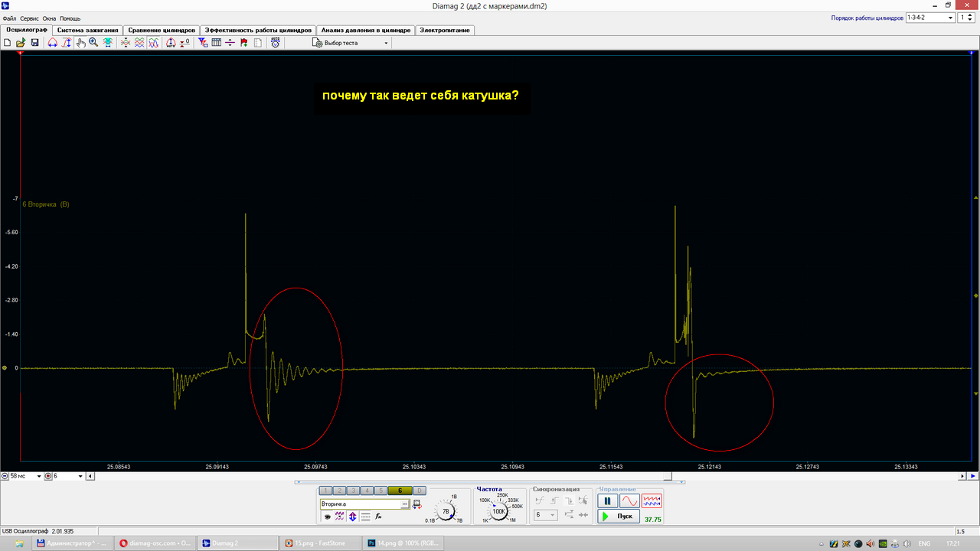Image resolution: width=980 pixels, height=551 pixels.
Task: Open Photoshop taskbar window 14.png
Action: click(403, 543)
